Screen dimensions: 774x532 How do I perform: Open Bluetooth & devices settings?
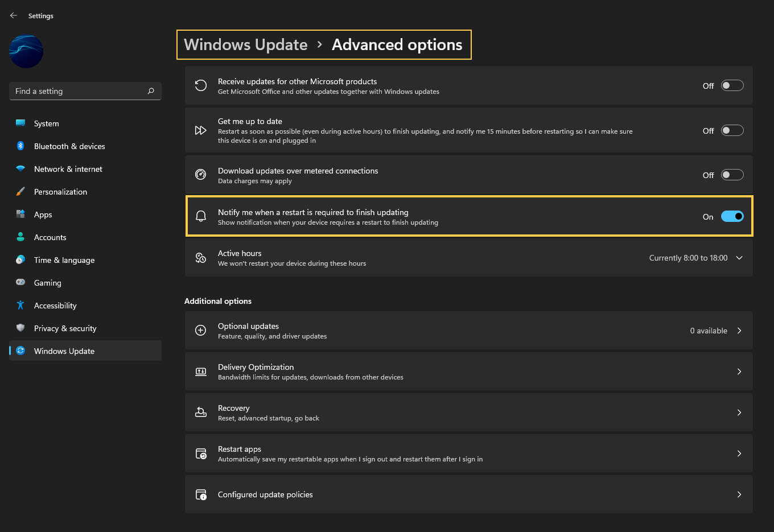85,146
